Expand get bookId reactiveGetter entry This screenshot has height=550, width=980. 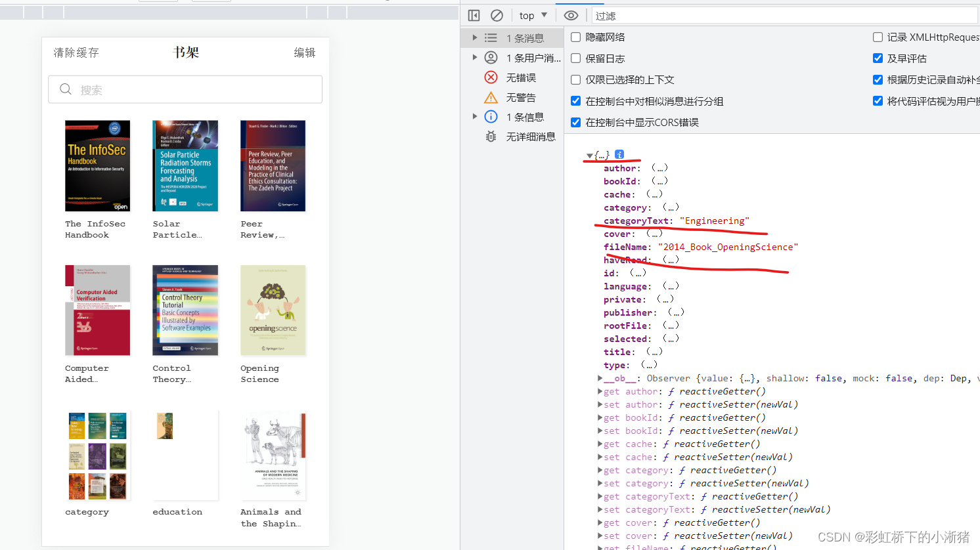(x=600, y=417)
